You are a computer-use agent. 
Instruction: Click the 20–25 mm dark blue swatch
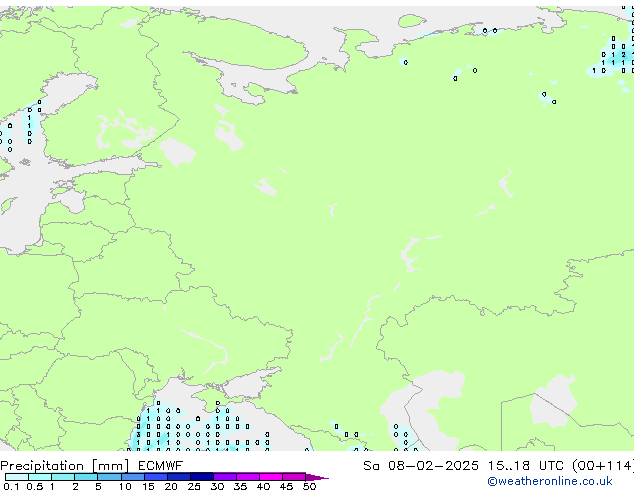pyautogui.click(x=178, y=477)
